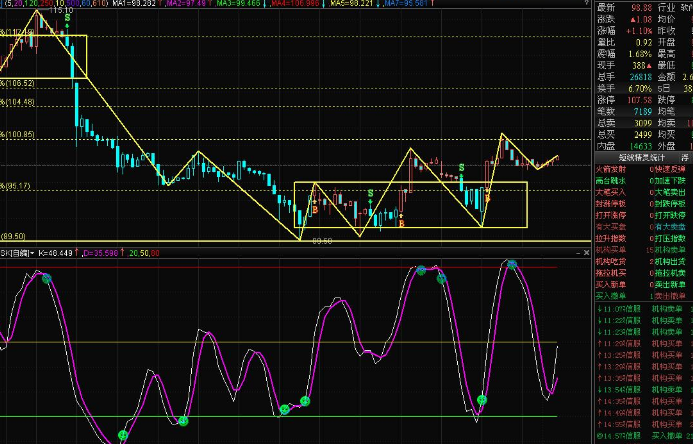Screen dimensions: 693x444
Task: Minimize the SK indicator sub-panel
Action: point(578,253)
